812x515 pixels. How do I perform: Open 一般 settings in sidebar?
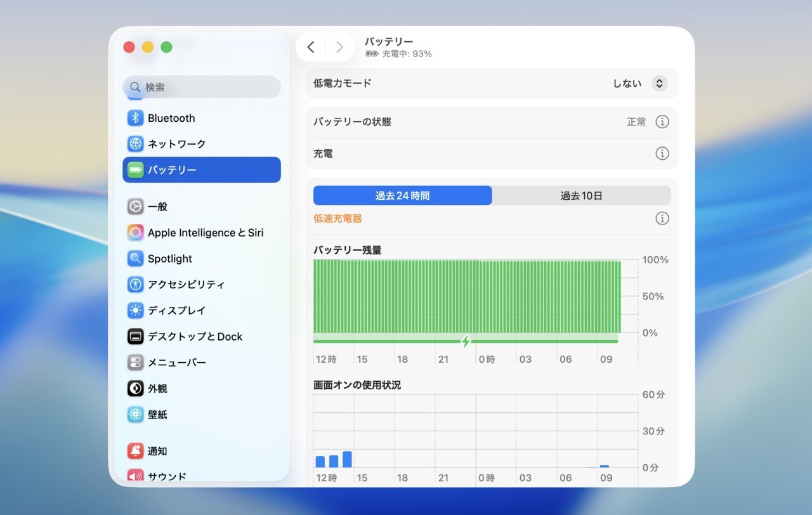[202, 207]
